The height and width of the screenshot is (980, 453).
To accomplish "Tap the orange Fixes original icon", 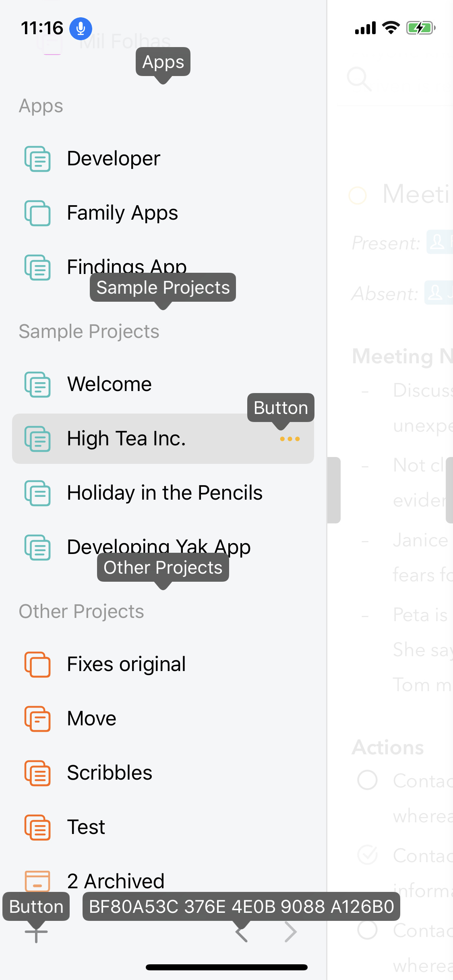I will [37, 664].
